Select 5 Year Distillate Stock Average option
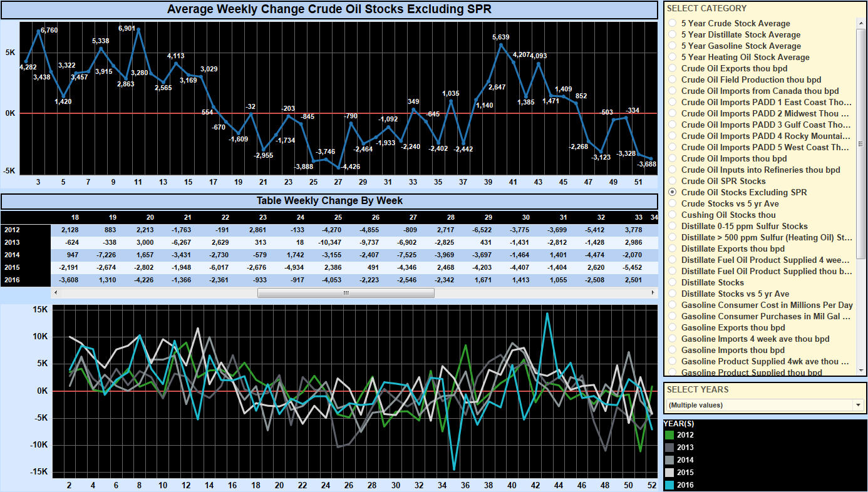The width and height of the screenshot is (868, 492). [x=673, y=34]
